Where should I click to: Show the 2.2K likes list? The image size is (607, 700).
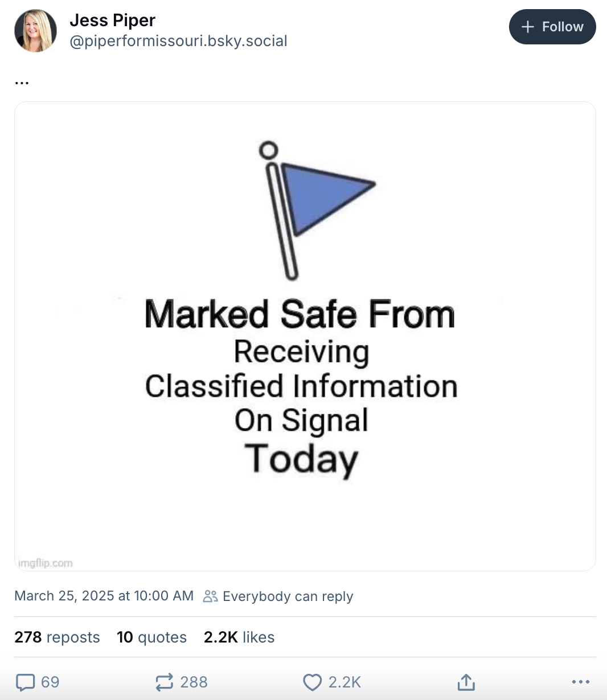[x=239, y=637]
